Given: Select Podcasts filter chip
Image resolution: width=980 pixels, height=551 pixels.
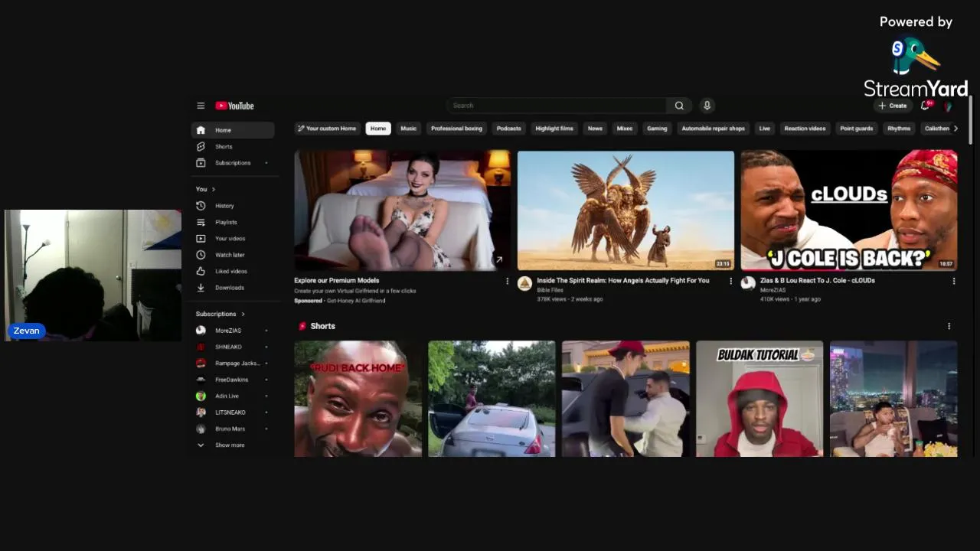Looking at the screenshot, I should pyautogui.click(x=508, y=129).
